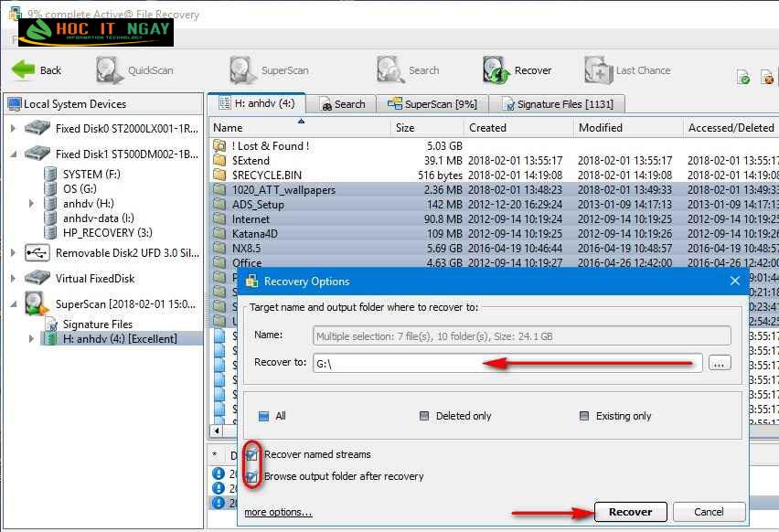This screenshot has height=532, width=779.
Task: Select the Fixed Disk1 ST500DM002 drive icon
Action: (x=37, y=154)
